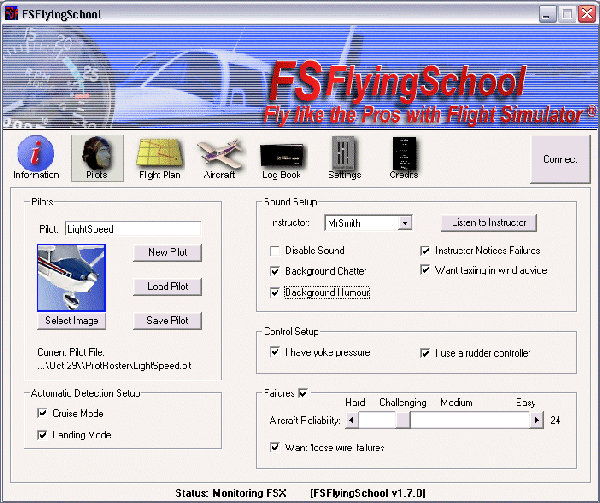Toggle I have yoke pressure checkbox
Screen dimensions: 600x503
275,352
